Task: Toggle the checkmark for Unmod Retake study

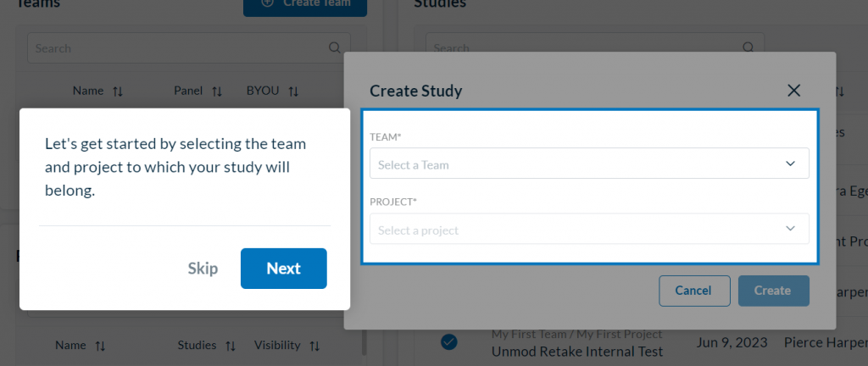Action: [449, 341]
